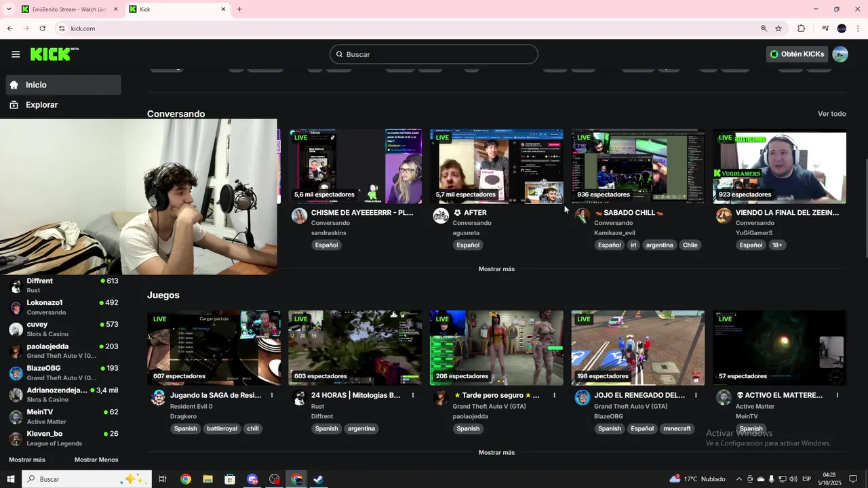The height and width of the screenshot is (488, 868).
Task: Click CHISME DE AYEEEERRR stream title
Action: click(362, 213)
